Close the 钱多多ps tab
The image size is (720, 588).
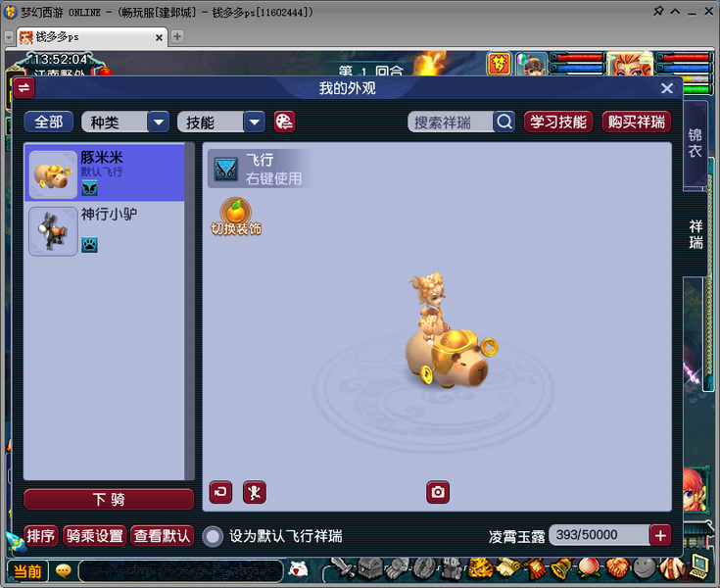[159, 37]
